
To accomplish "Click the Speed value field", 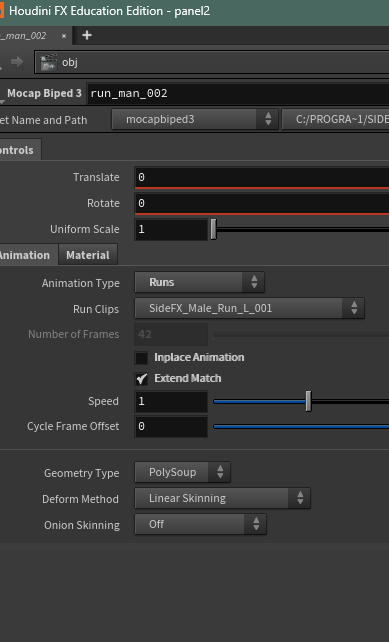I will pyautogui.click(x=171, y=401).
